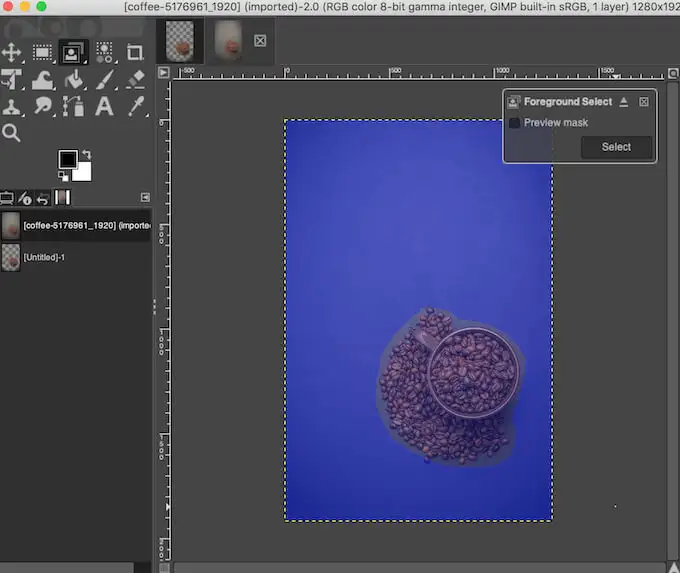This screenshot has width=680, height=573.
Task: Select the Crop tool
Action: click(x=135, y=52)
